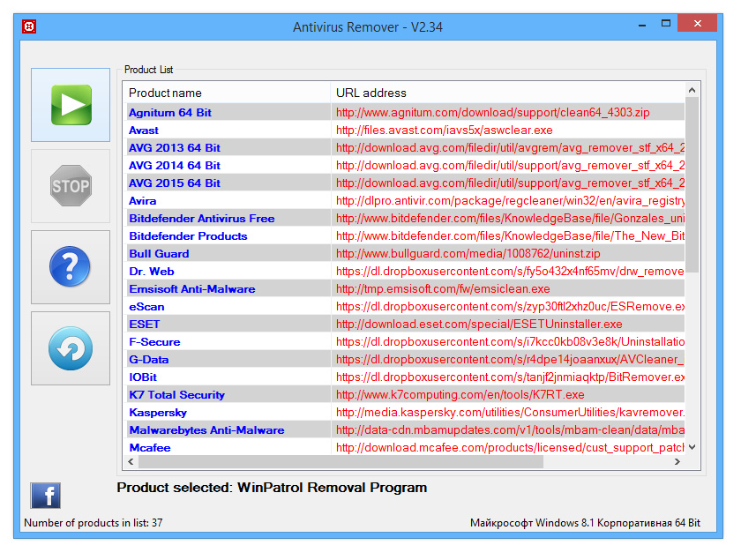Click the Mcafee cust_support_patch URL
This screenshot has width=741, height=560.
point(510,447)
